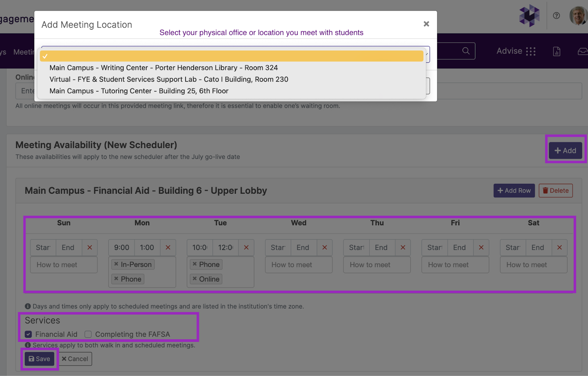Uncheck the Financial Aid service

click(28, 334)
